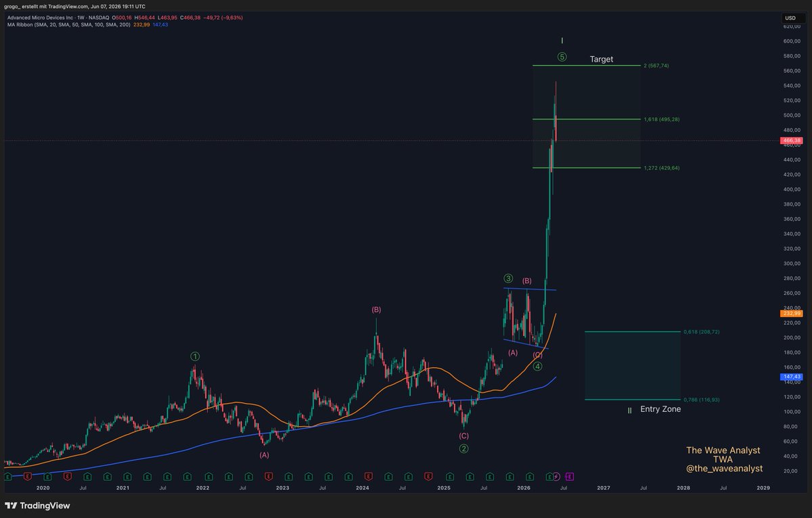Viewport: 812px width, 518px height.
Task: Select the pink (B) label beside circled 3
Action: [527, 281]
